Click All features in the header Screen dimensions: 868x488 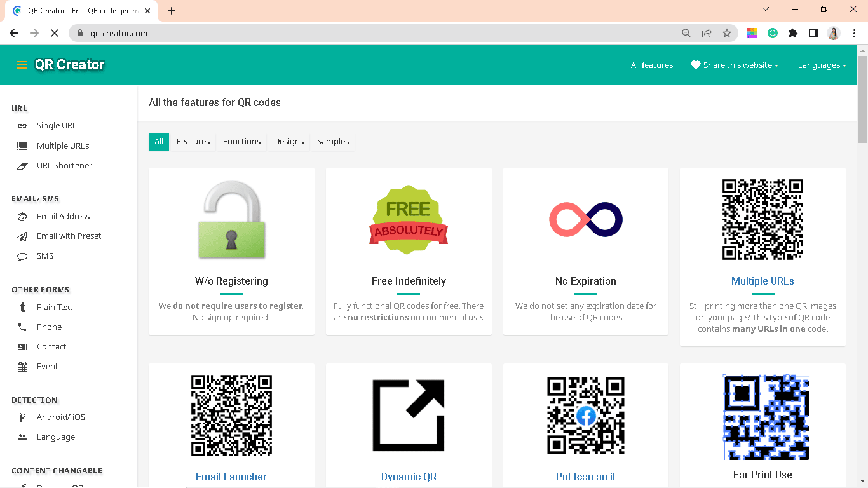click(x=652, y=65)
